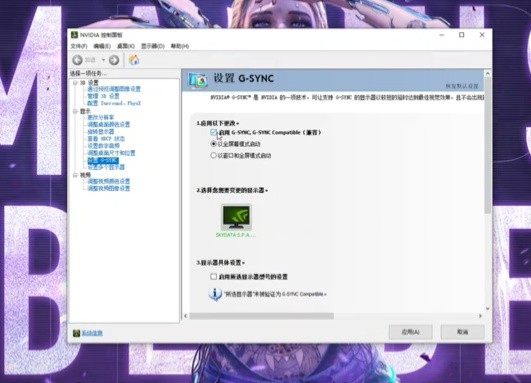
Task: Click the horizontal scrollbar in the settings pane
Action: [x=261, y=316]
